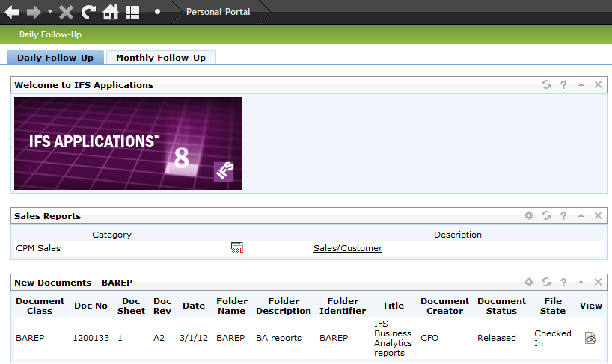Screen dimensions: 612x364
Task: Select the 3/1/12 date cell
Action: tap(194, 338)
